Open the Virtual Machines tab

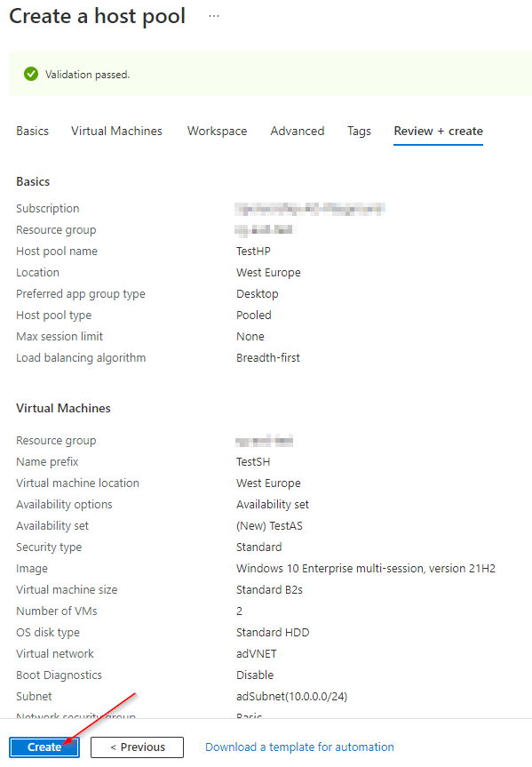pyautogui.click(x=116, y=132)
